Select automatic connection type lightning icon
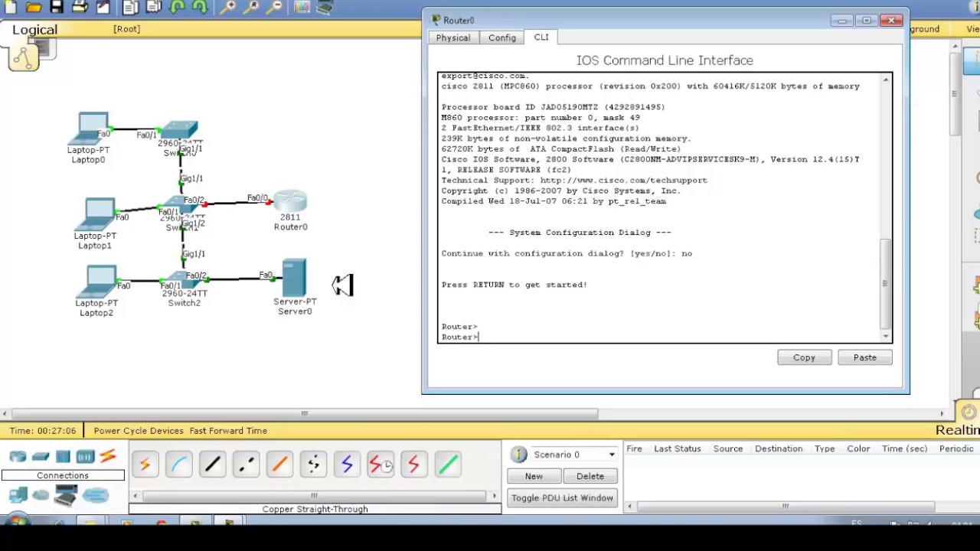Viewport: 980px width, 551px height. [x=145, y=464]
